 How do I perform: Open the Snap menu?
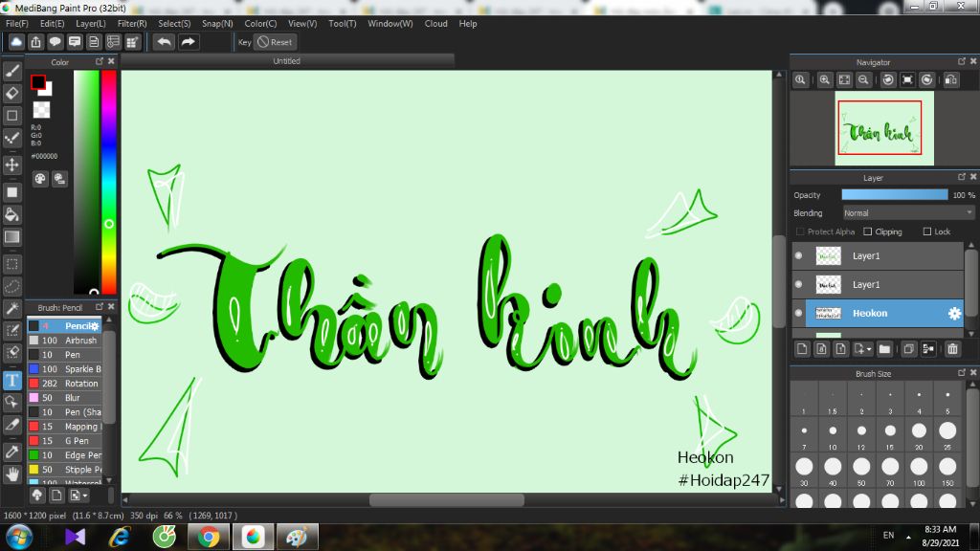click(x=217, y=24)
